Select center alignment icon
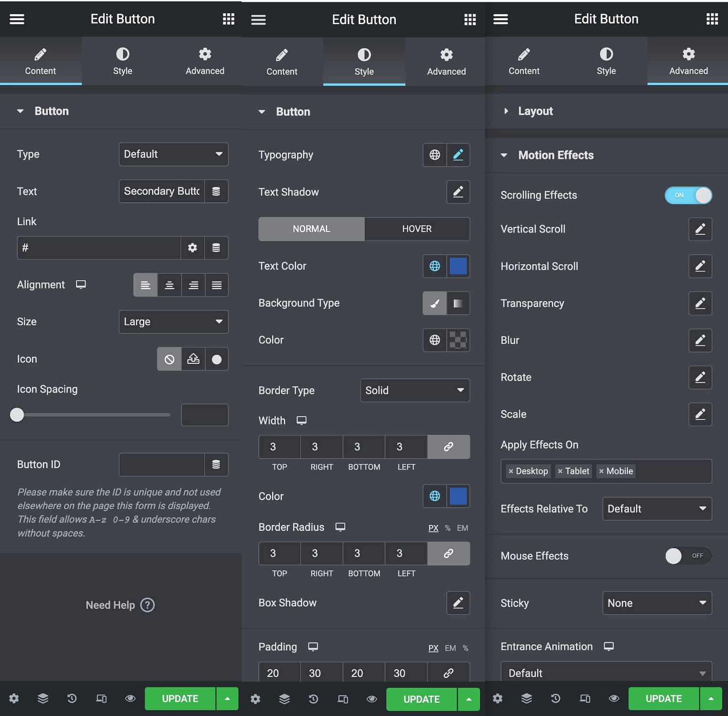Screen dimensions: 728x716 coord(169,285)
